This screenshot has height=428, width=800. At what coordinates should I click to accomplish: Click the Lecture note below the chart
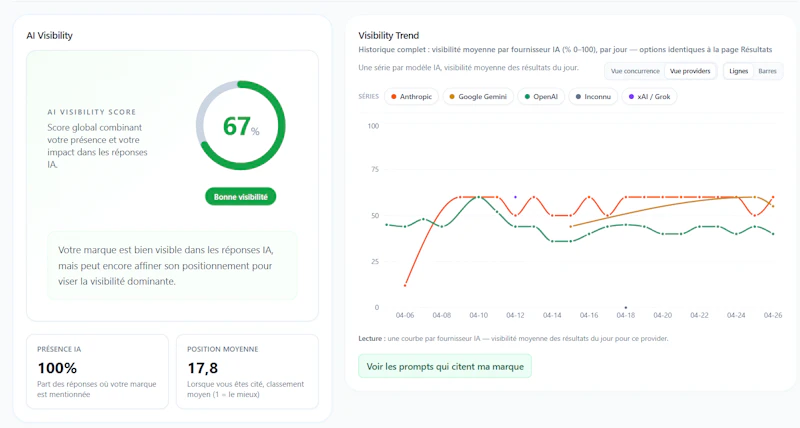[x=513, y=338]
